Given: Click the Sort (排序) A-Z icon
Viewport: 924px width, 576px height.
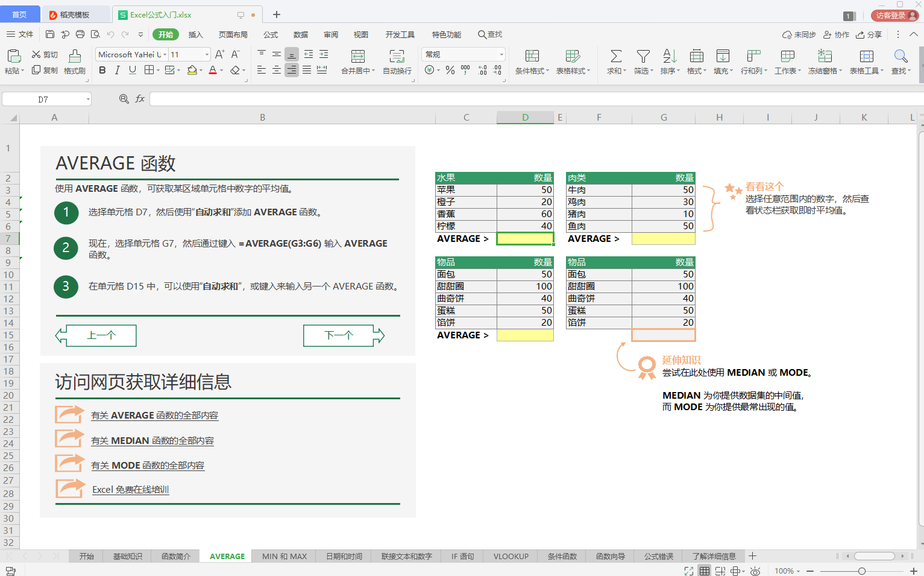Looking at the screenshot, I should click(670, 56).
